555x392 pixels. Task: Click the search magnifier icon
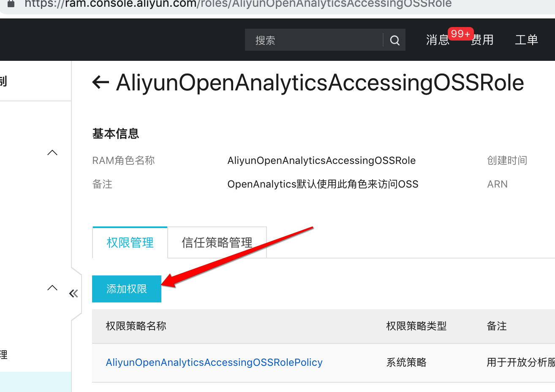tap(394, 40)
